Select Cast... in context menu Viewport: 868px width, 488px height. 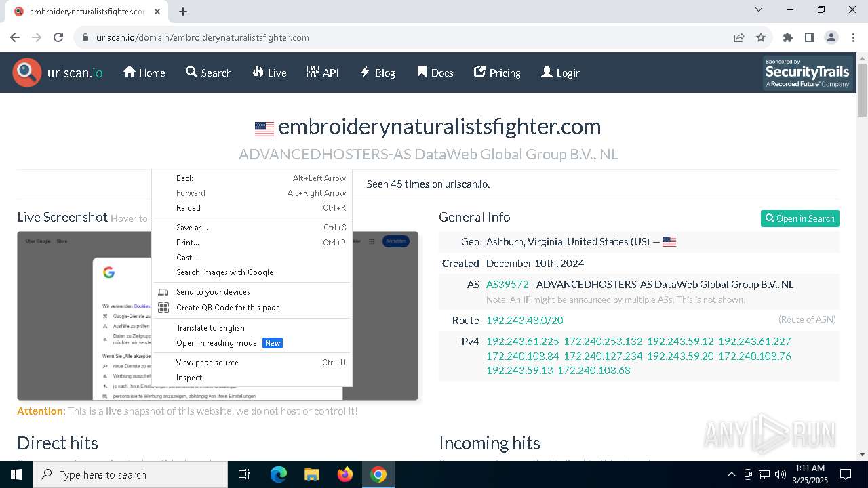[x=252, y=258]
